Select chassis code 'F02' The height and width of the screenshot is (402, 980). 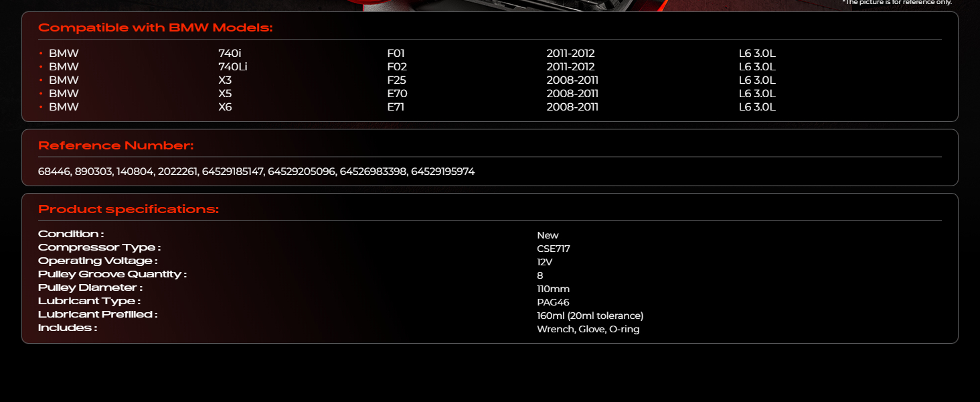click(397, 67)
